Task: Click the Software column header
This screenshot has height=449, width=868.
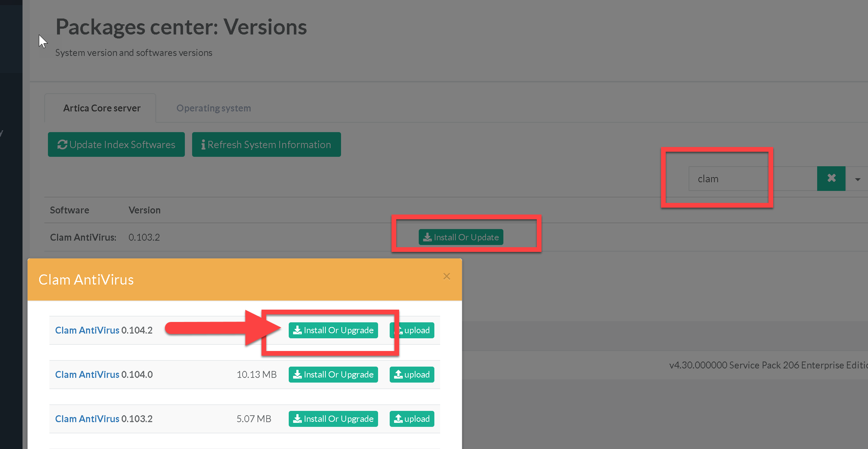Action: [x=69, y=210]
